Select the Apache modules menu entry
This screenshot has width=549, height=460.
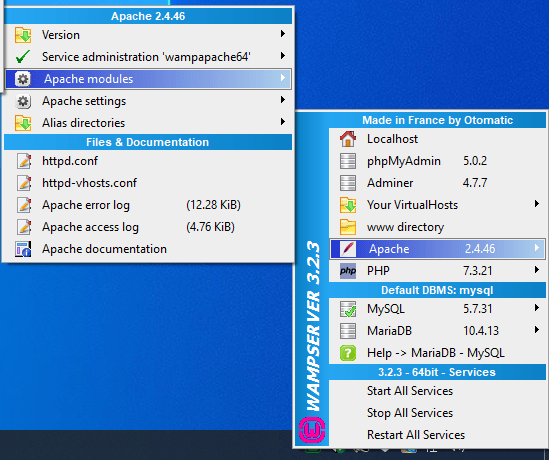pos(148,79)
